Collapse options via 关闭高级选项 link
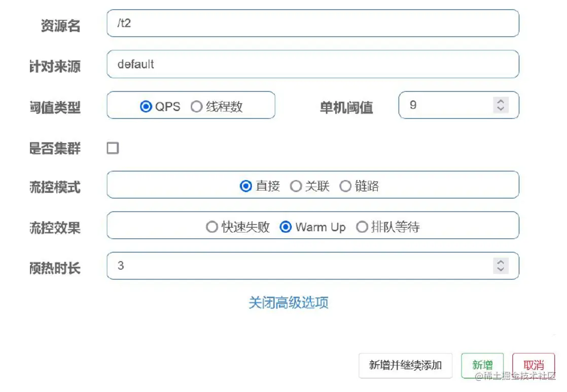The height and width of the screenshot is (392, 567). coord(288,303)
